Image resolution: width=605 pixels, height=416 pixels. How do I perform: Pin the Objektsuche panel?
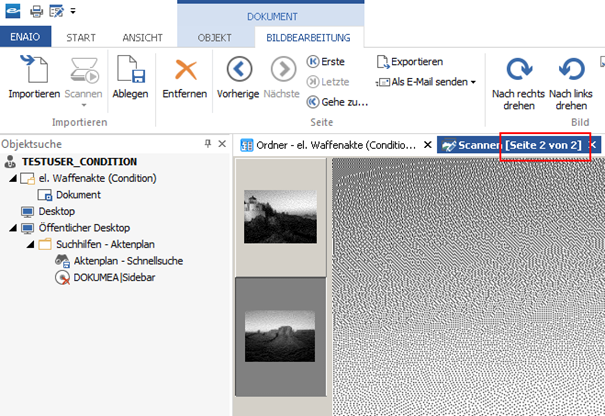click(208, 144)
